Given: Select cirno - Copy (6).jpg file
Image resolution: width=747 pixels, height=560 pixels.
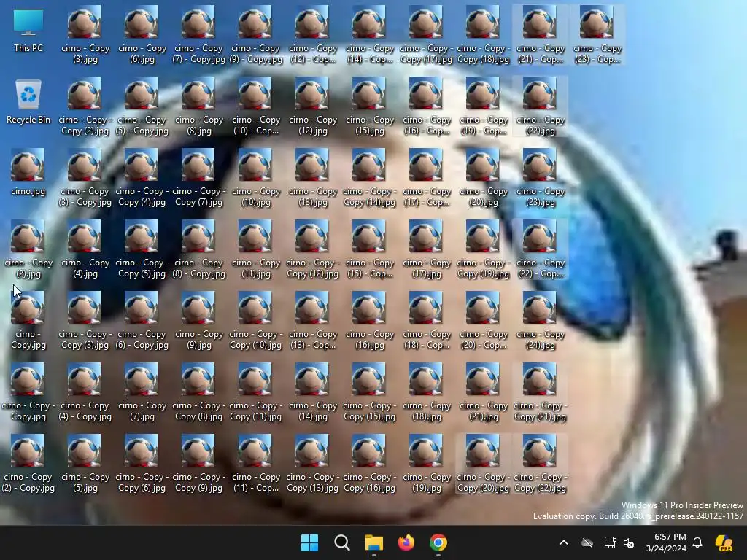Looking at the screenshot, I should pyautogui.click(x=142, y=34).
